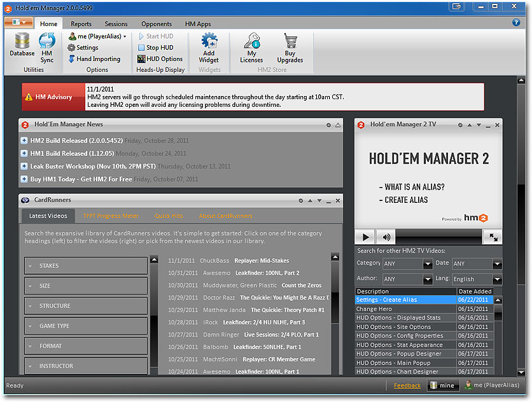Expand HM2 TV video to fullscreen

tap(493, 237)
